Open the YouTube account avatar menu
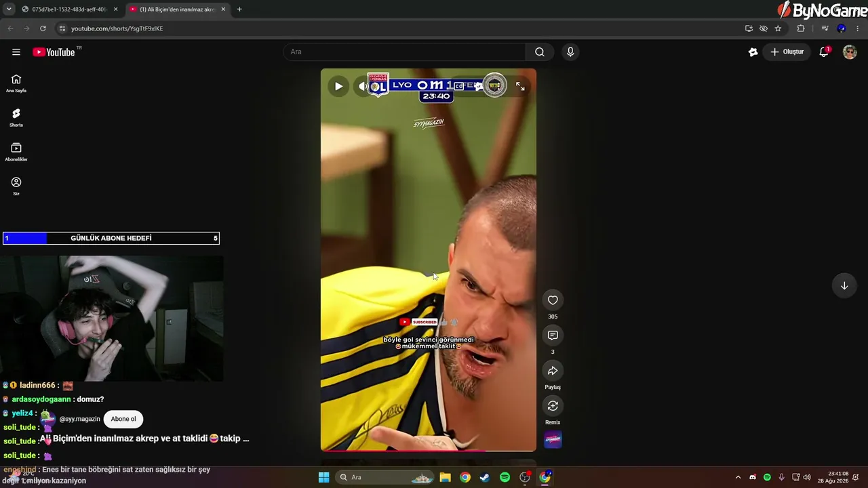The width and height of the screenshot is (868, 488). pos(850,52)
